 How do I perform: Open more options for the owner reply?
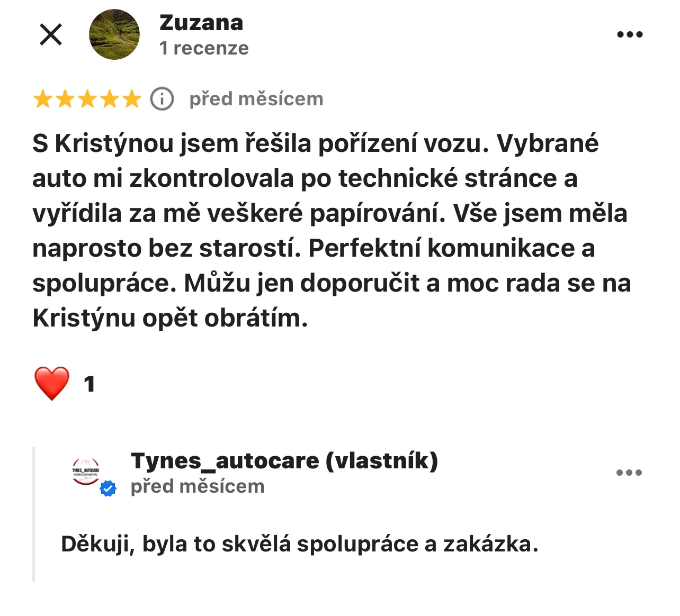629,473
